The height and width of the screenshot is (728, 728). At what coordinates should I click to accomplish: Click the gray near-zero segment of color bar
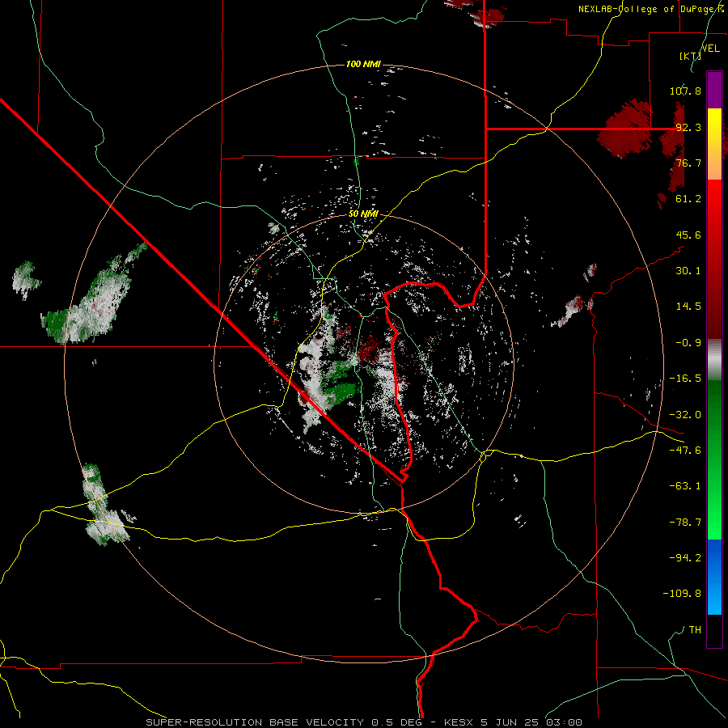coord(714,360)
